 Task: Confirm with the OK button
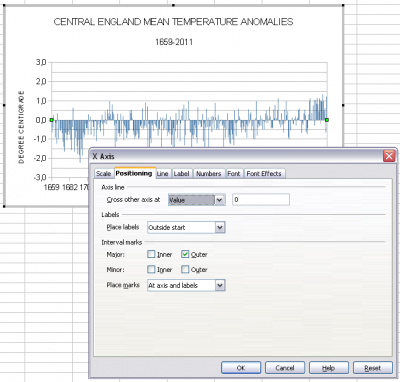tap(241, 368)
